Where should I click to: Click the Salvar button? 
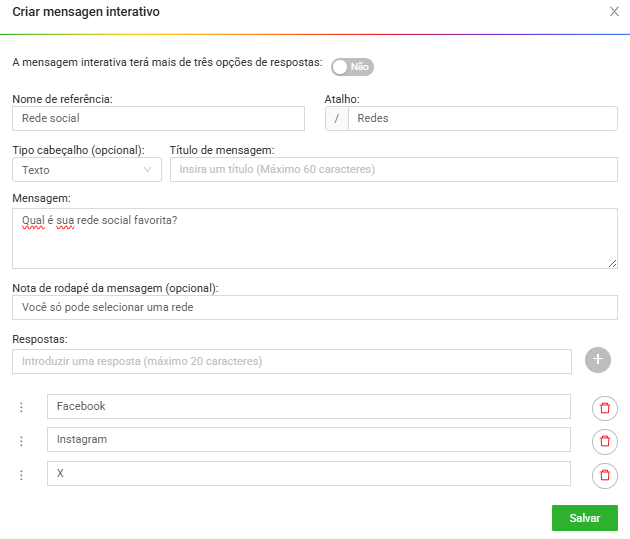tap(585, 518)
